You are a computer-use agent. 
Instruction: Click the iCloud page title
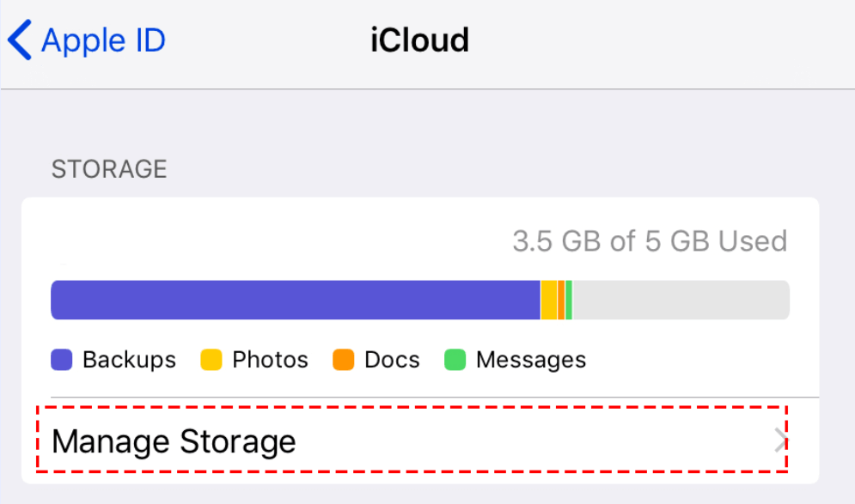tap(419, 40)
